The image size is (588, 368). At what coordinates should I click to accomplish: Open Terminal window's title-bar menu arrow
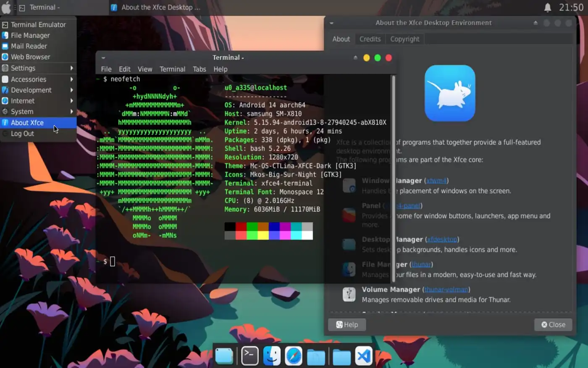point(103,58)
